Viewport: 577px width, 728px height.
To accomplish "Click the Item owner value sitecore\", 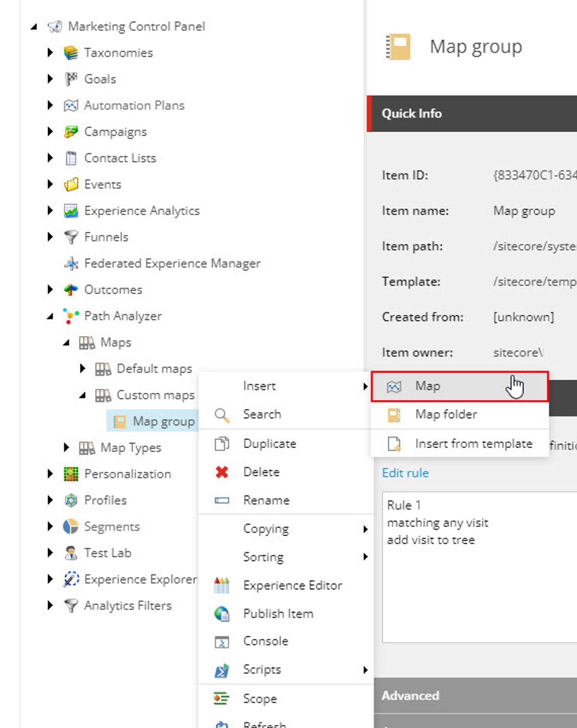I will click(x=518, y=352).
